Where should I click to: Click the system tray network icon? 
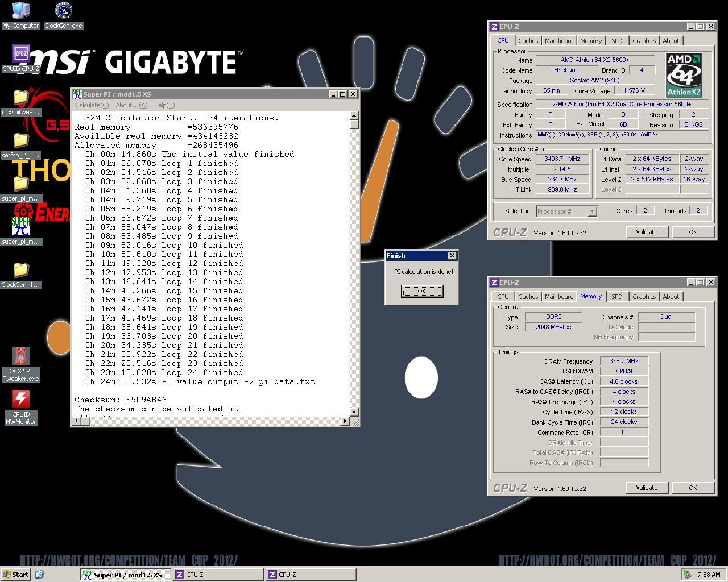688,575
